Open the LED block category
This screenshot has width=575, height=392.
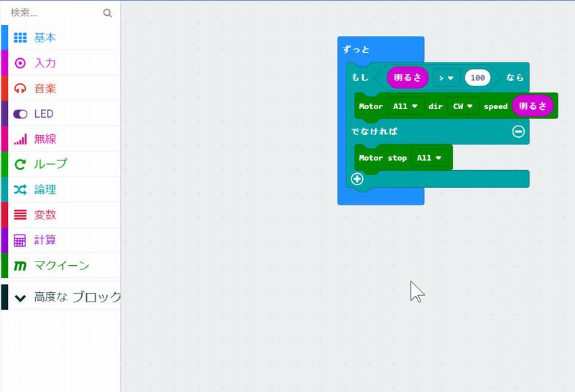[x=43, y=113]
